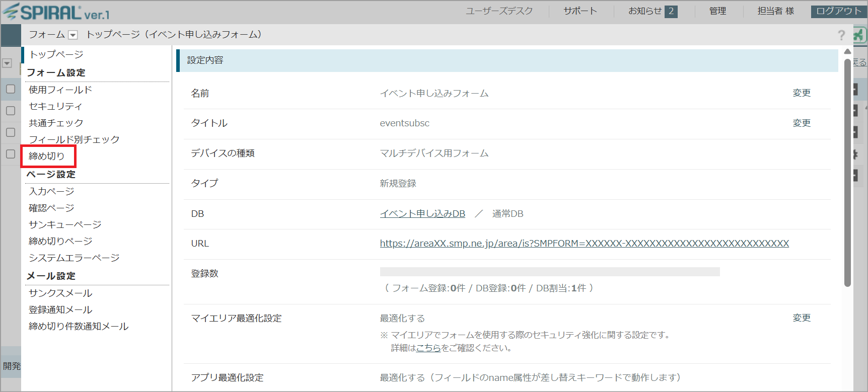Open the フォーム dropdown arrow

[73, 35]
